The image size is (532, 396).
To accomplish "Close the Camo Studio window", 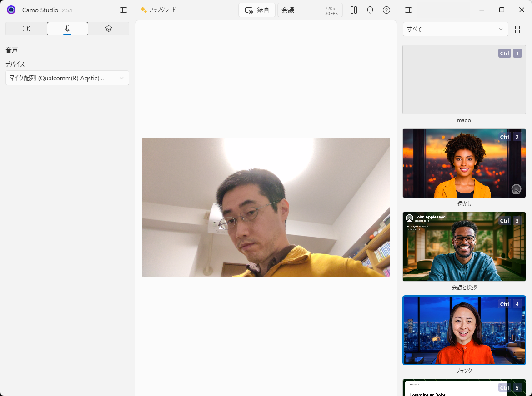I will pos(522,10).
